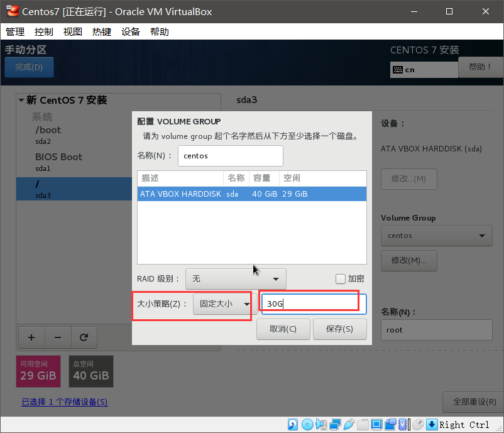The width and height of the screenshot is (504, 433).
Task: Click the audio status bar icon
Action: click(x=321, y=424)
